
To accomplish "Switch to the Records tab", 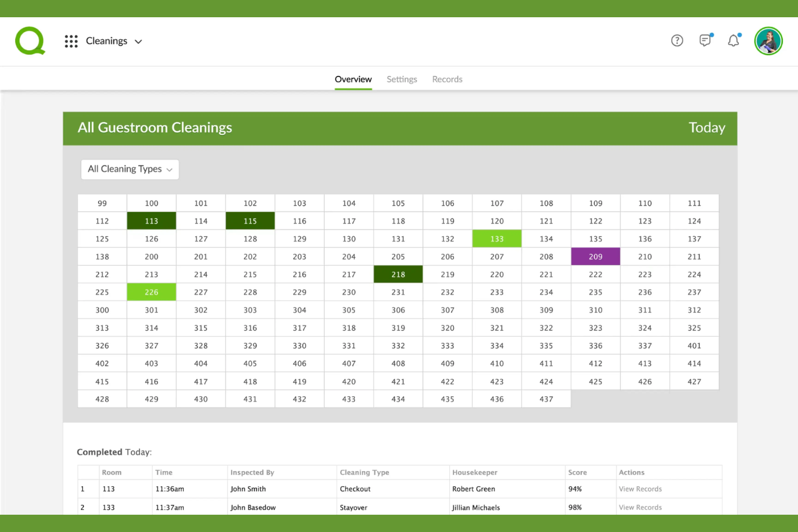I will (x=447, y=79).
